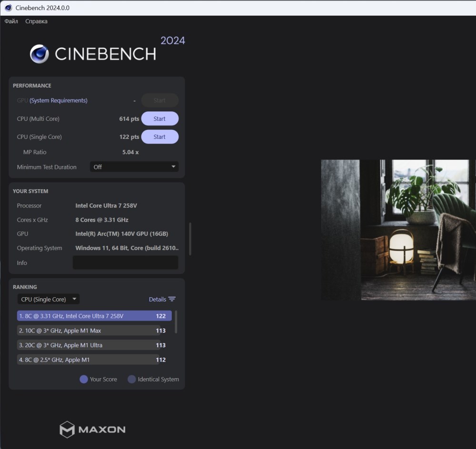
Task: Start the CPU Multi Core test
Action: [x=159, y=118]
